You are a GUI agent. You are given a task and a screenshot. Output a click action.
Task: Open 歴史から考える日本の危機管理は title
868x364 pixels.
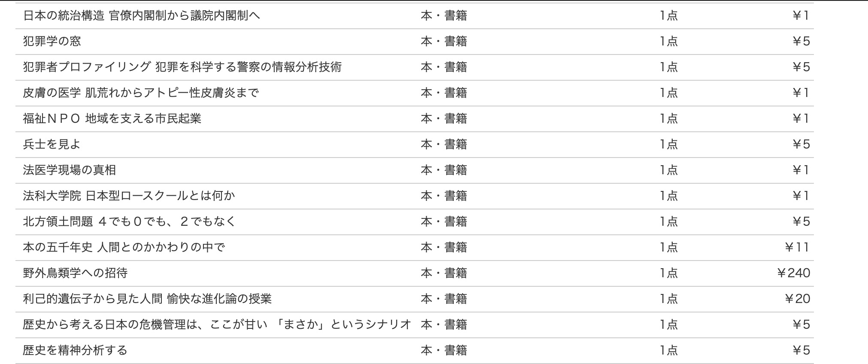pos(217,325)
